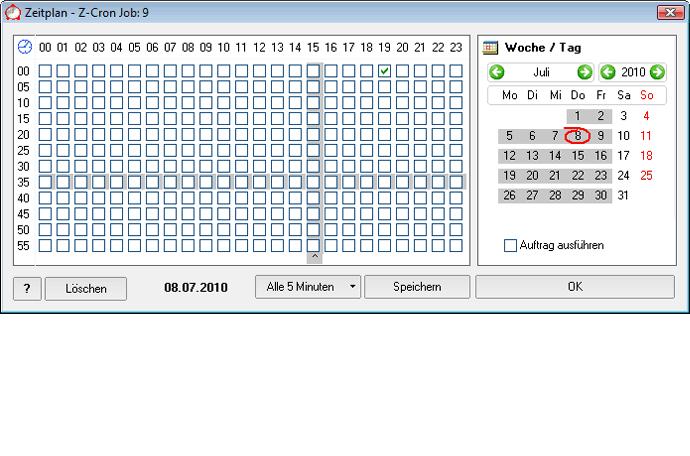Viewport: 690px width, 456px height.
Task: Click the So weekday column header
Action: coord(646,96)
